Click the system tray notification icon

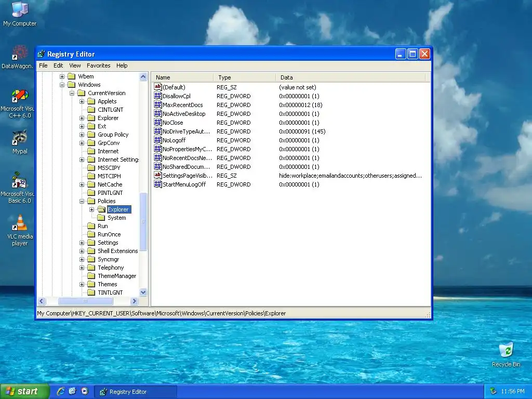coord(493,391)
